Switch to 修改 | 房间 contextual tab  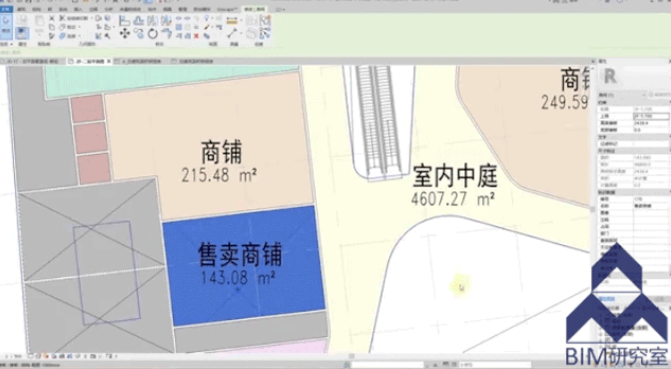coord(254,9)
